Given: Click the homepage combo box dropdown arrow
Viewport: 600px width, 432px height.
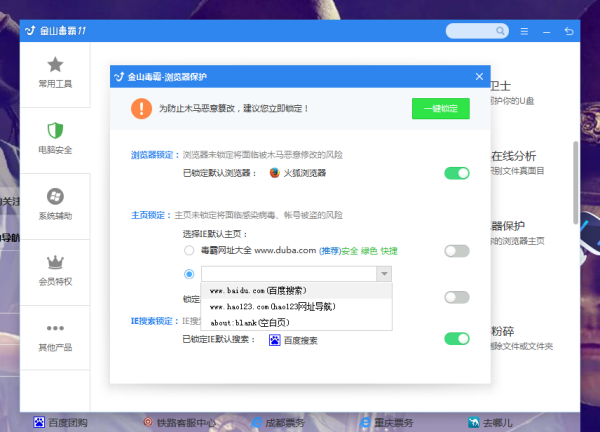Looking at the screenshot, I should [384, 274].
